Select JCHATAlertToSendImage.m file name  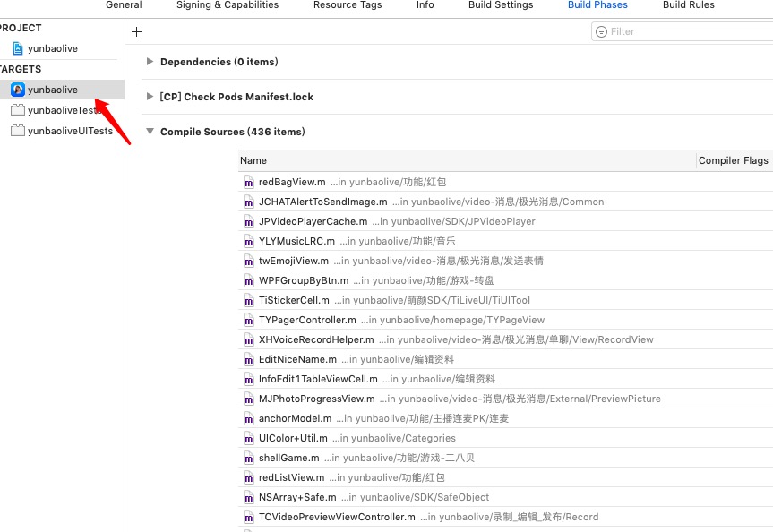[323, 202]
